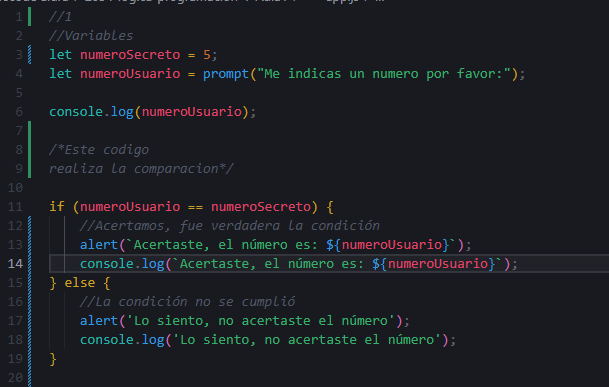
Task: Click line number 17 in the gutter
Action: [x=16, y=321]
